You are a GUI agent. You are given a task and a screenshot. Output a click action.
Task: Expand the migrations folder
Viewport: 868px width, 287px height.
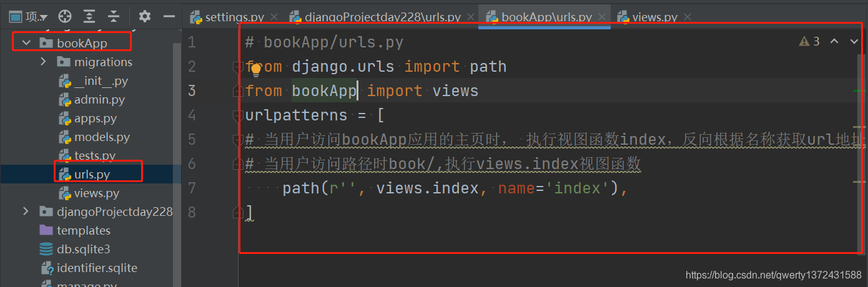tap(43, 62)
